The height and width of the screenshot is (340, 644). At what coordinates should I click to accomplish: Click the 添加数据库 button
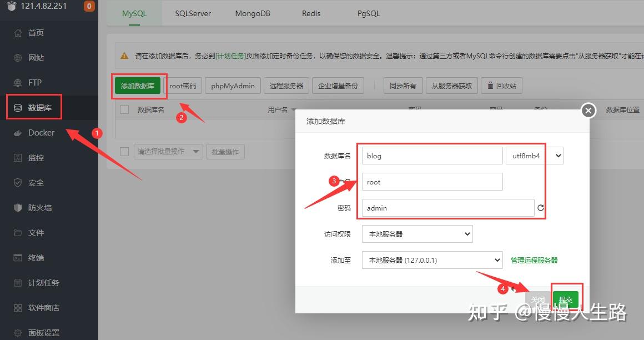[138, 86]
